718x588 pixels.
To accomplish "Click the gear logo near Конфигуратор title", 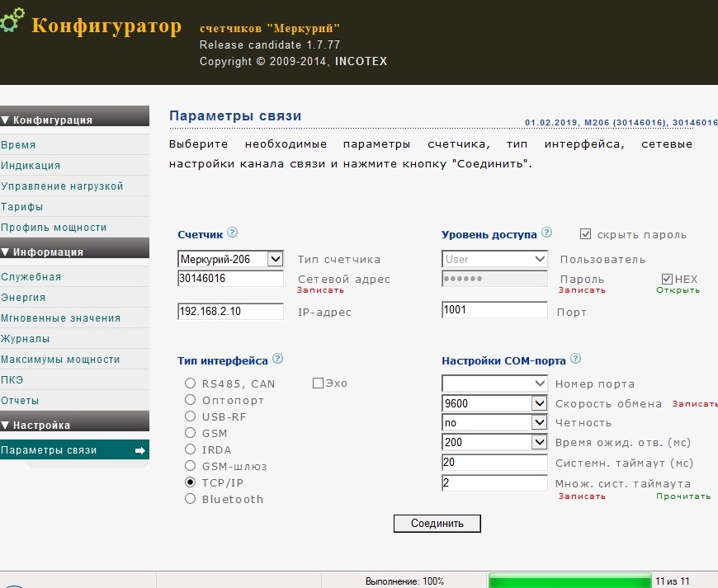I will (x=12, y=22).
